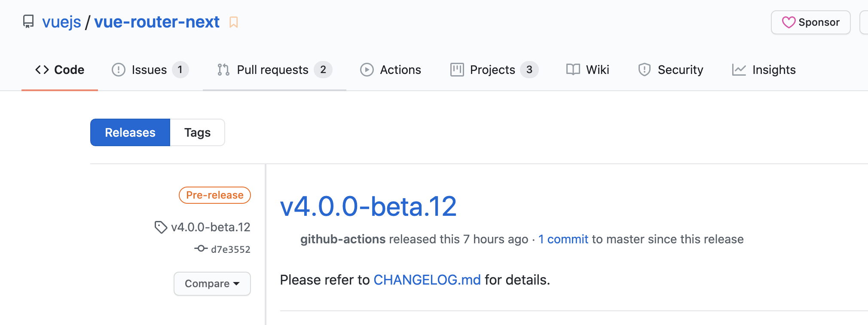This screenshot has width=868, height=325.
Task: Open the 1 commit link
Action: [563, 239]
